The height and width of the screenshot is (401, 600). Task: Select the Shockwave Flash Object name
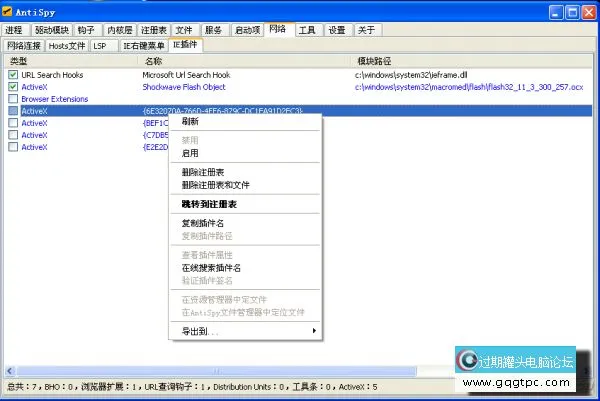coord(184,87)
